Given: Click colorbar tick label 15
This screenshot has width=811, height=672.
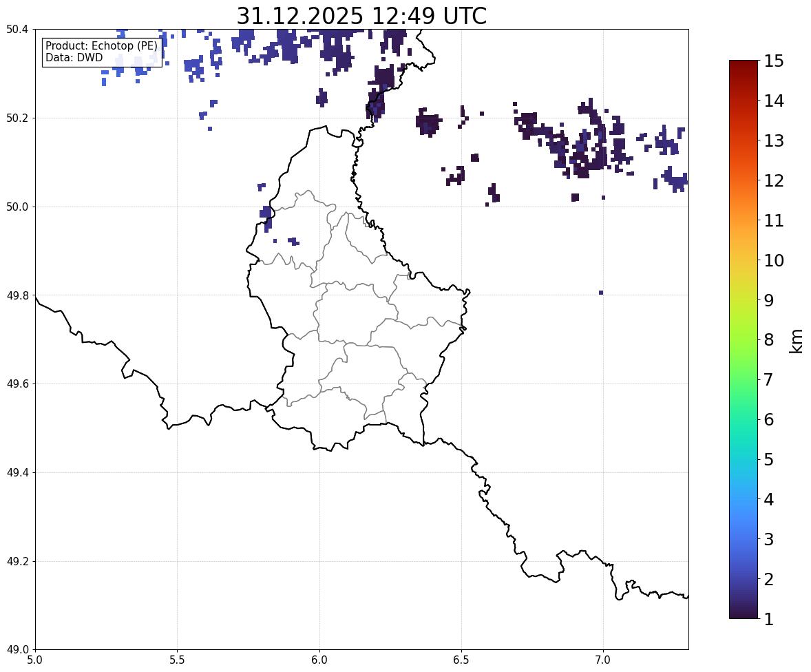Looking at the screenshot, I should [x=774, y=61].
